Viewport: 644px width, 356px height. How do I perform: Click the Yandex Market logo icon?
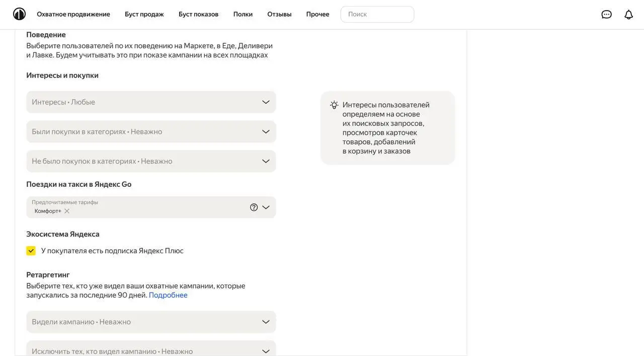click(x=19, y=14)
